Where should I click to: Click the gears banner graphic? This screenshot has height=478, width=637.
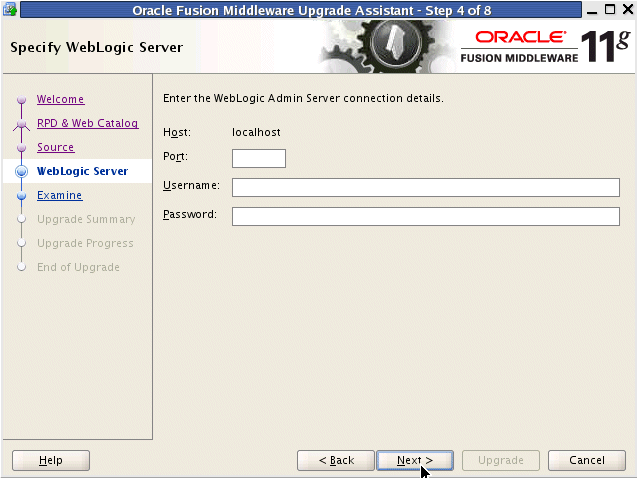point(390,47)
